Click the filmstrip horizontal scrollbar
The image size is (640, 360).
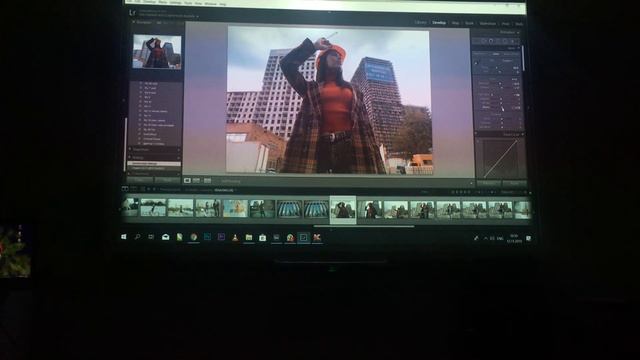[364, 226]
